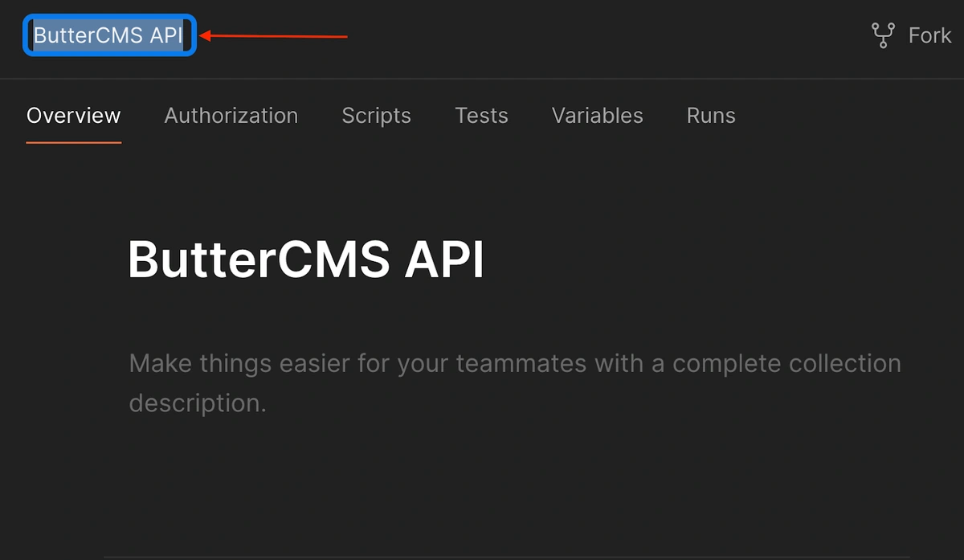Viewport: 964px width, 560px height.
Task: Click the large ButterCMS API heading
Action: pos(307,260)
